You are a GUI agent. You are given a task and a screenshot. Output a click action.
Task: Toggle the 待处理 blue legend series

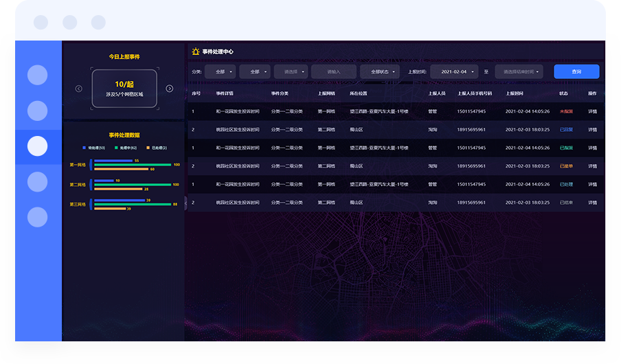coord(93,148)
